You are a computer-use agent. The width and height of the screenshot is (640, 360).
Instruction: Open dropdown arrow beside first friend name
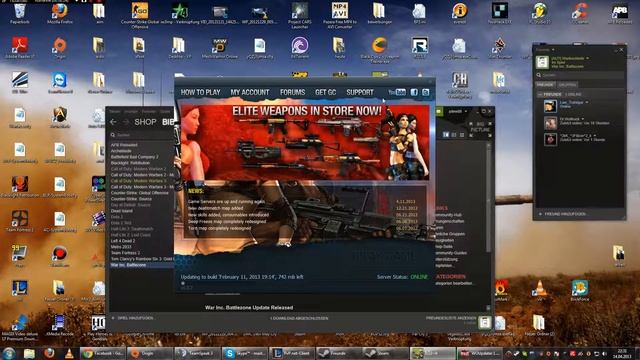[587, 102]
